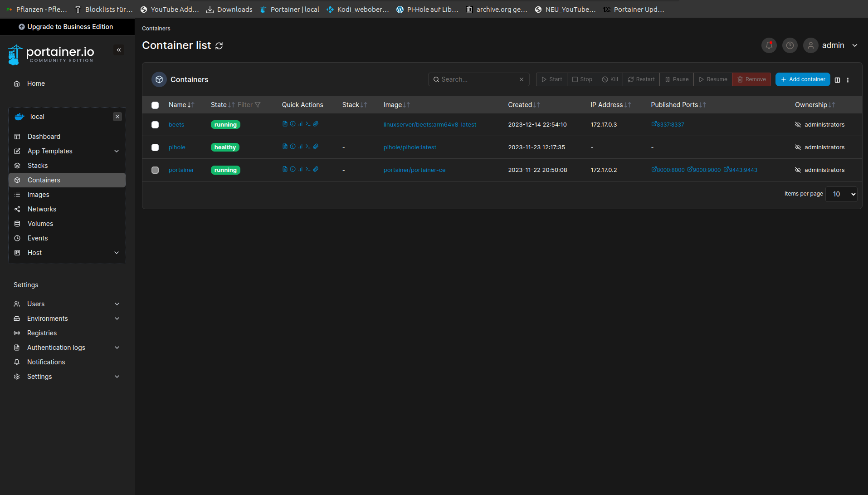Open logs icon for portainer container
This screenshot has height=495, width=868.
285,169
